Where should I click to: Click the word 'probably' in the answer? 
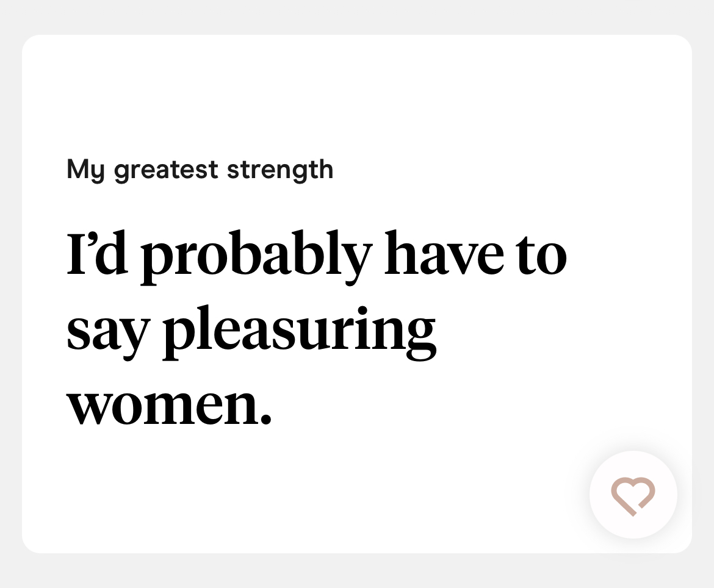(x=256, y=257)
